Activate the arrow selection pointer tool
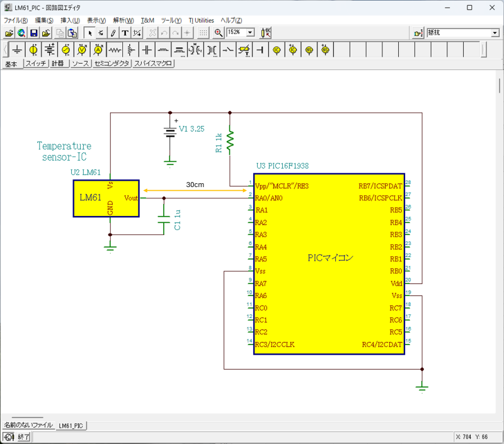Screen dimensions: 504x444 click(x=89, y=33)
